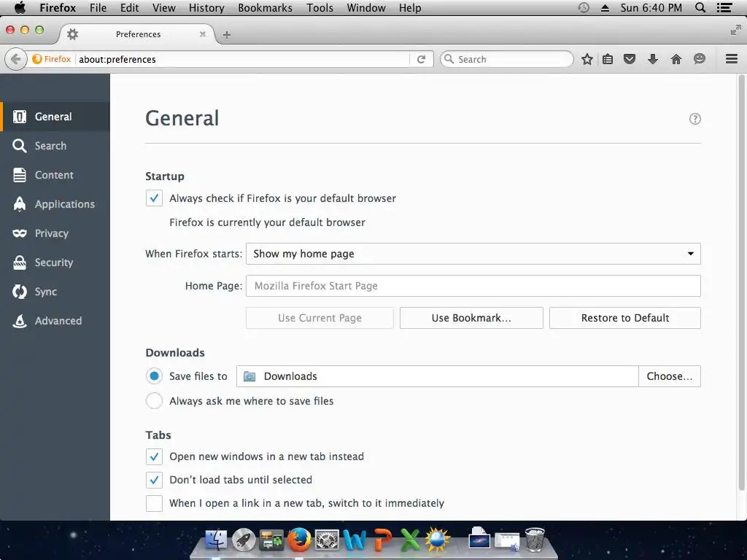
Task: Open the History menu
Action: point(206,7)
